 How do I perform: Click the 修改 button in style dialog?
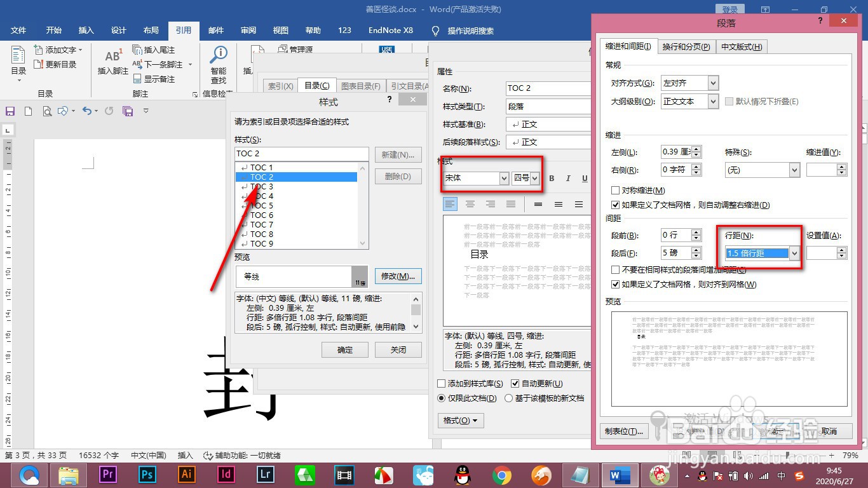[x=398, y=276]
